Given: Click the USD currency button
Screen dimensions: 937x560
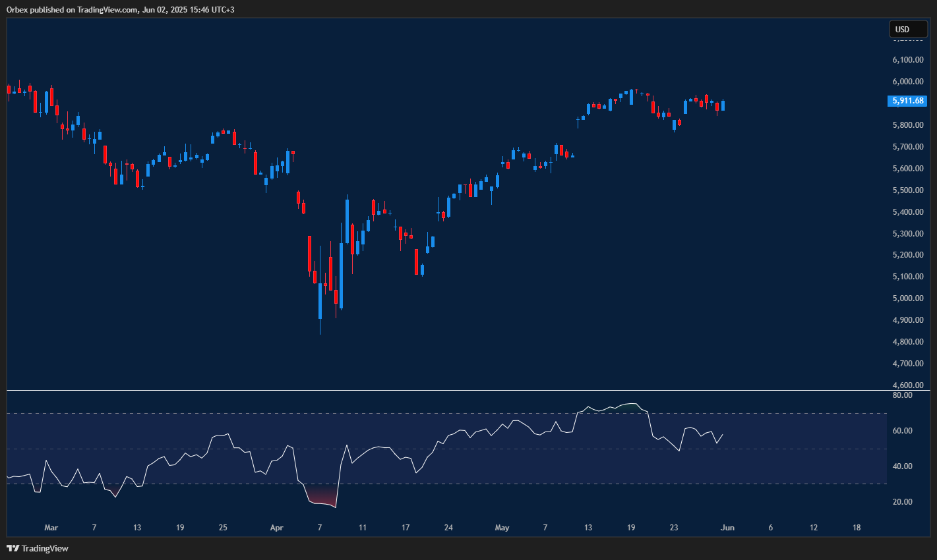Looking at the screenshot, I should [x=908, y=28].
